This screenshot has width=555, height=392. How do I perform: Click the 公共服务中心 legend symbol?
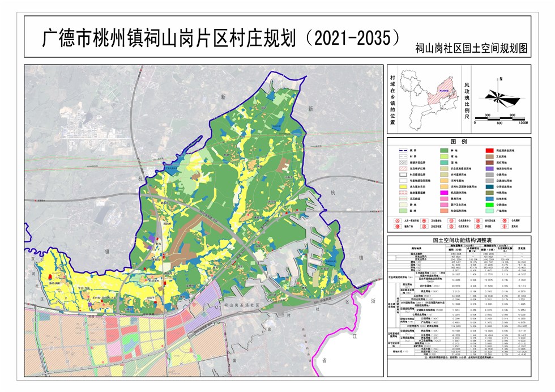coord(451,221)
